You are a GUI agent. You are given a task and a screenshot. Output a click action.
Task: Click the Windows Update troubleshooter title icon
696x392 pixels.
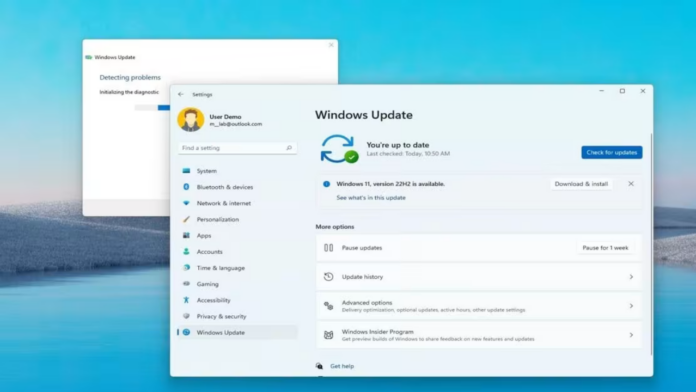coord(89,57)
